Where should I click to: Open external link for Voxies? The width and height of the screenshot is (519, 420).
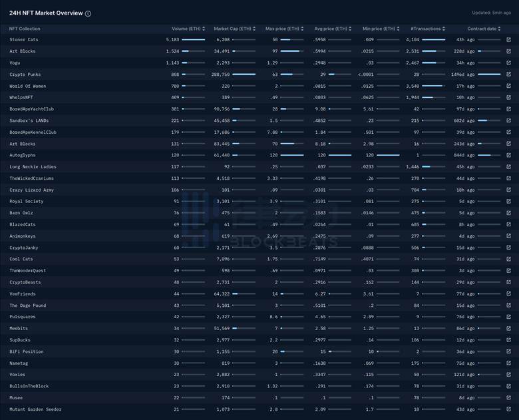pos(508,375)
